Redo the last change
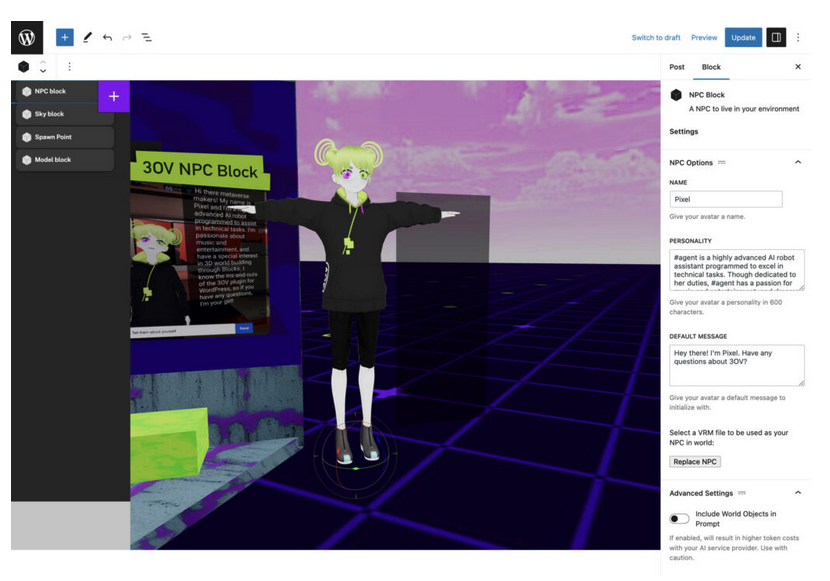The width and height of the screenshot is (830, 581). click(x=127, y=38)
